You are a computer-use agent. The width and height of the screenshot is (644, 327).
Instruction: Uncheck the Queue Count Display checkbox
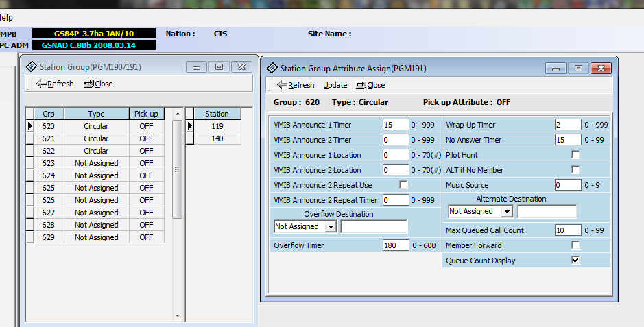coord(575,261)
